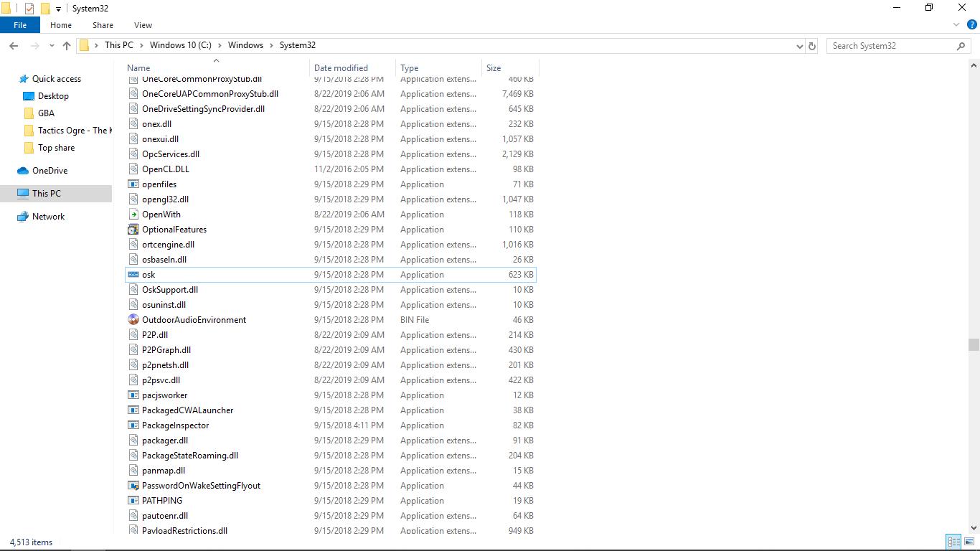This screenshot has height=551, width=980.
Task: Click the scrollbar down arrow of the file list
Action: coord(974,529)
